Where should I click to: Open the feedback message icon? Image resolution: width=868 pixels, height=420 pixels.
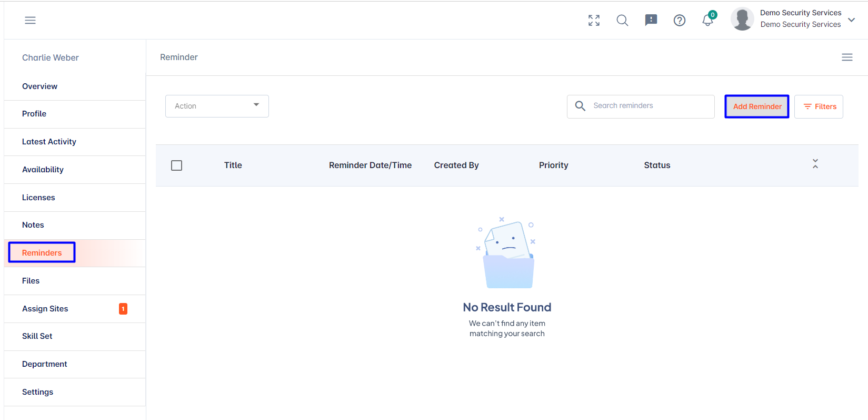651,20
